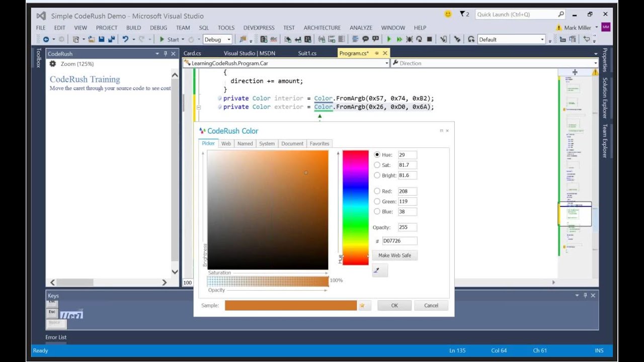The height and width of the screenshot is (362, 644).
Task: Open the Error List tab
Action: click(x=56, y=337)
